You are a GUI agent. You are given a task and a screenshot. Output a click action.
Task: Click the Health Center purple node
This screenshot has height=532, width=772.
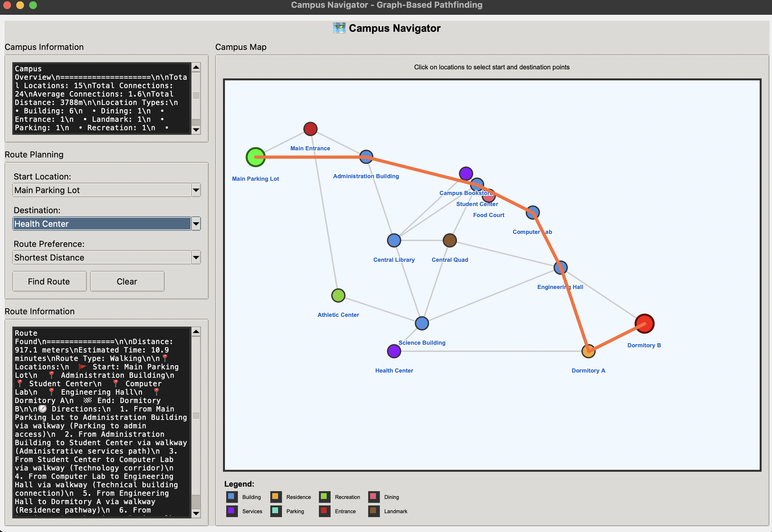pyautogui.click(x=394, y=351)
